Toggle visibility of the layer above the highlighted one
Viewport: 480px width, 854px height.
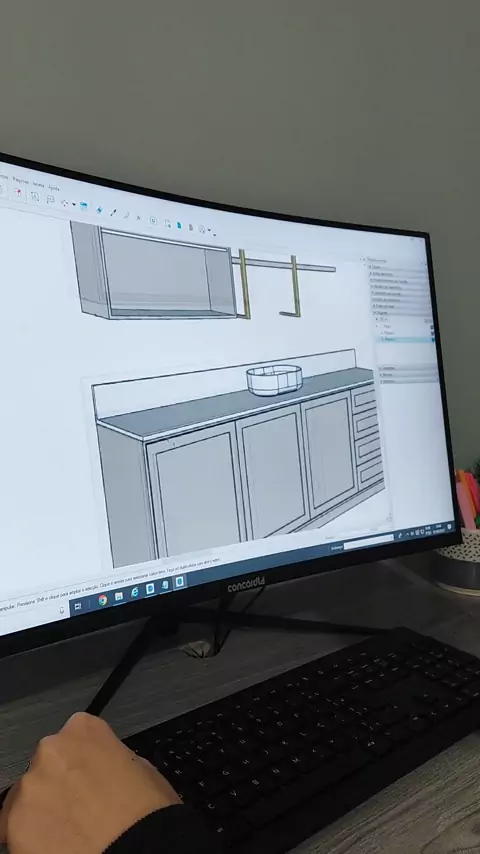tap(433, 333)
